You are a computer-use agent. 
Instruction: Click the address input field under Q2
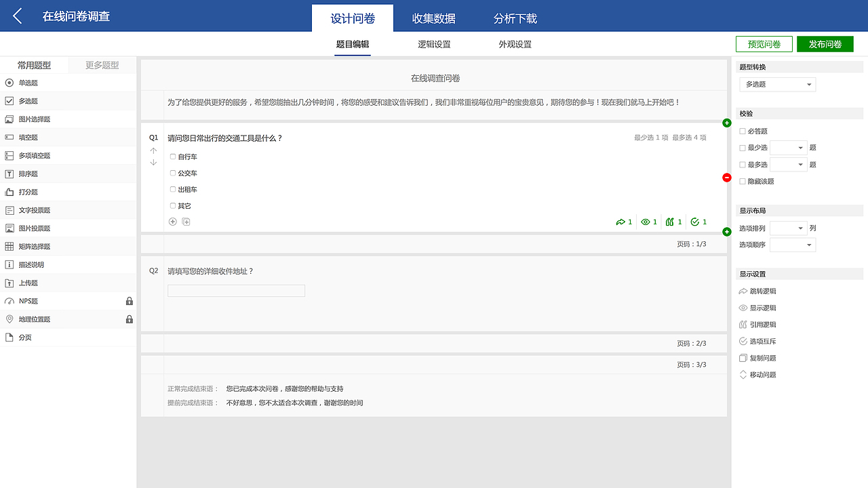point(236,290)
